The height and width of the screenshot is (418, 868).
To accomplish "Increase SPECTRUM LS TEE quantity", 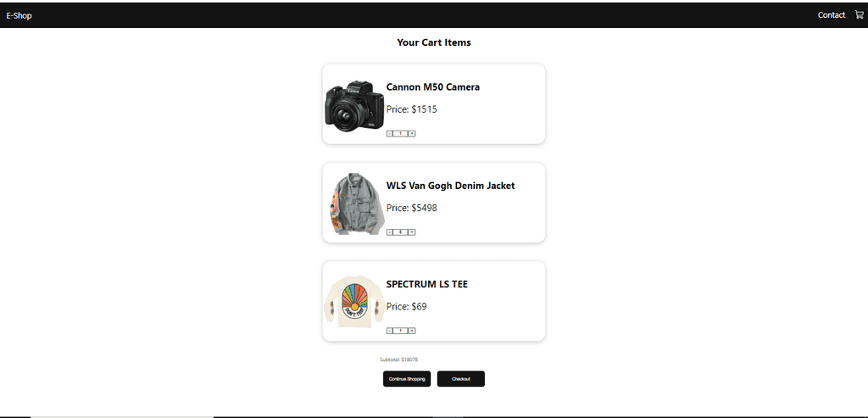I will pyautogui.click(x=412, y=331).
